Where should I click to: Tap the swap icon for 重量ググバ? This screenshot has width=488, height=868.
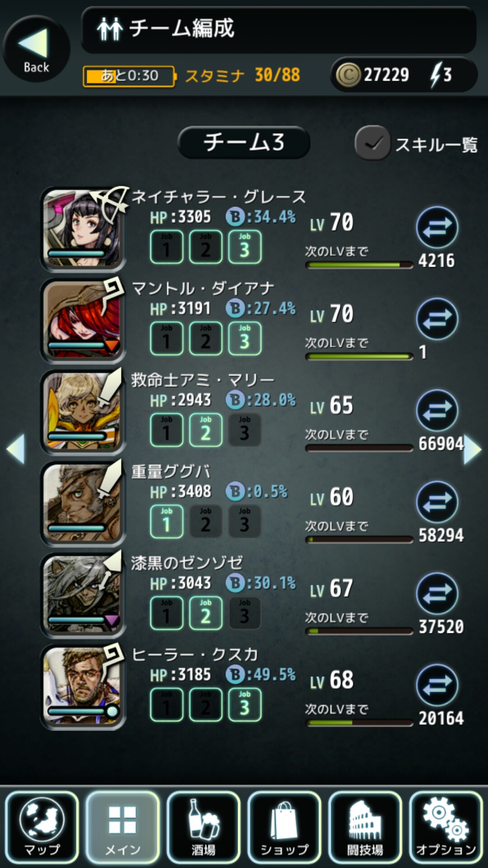[437, 502]
